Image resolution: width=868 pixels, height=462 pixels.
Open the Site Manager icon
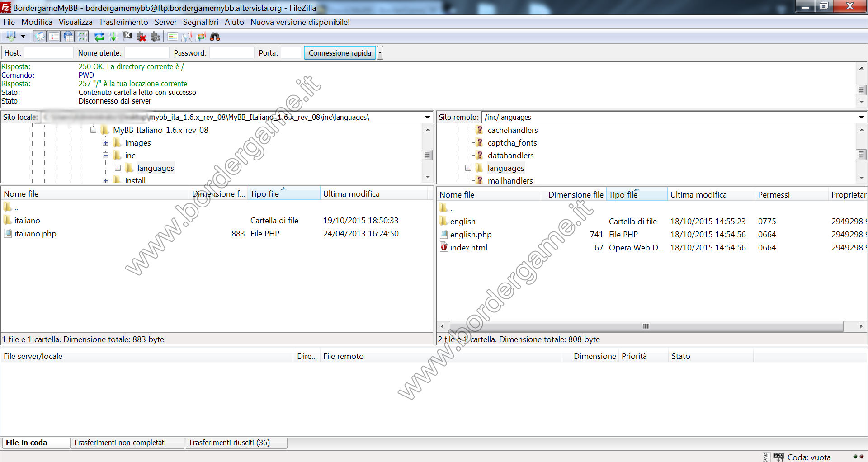coord(11,36)
